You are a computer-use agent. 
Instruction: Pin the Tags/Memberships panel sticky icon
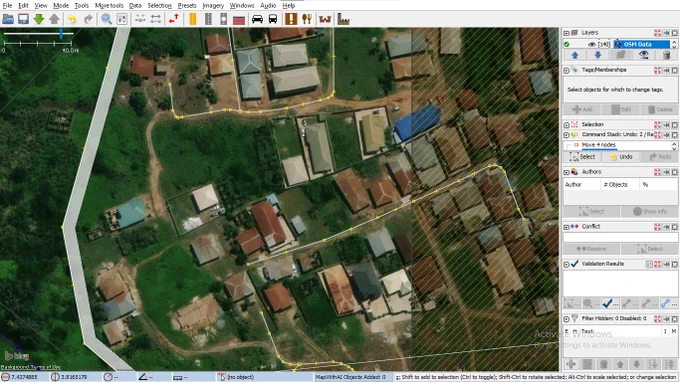tap(666, 70)
